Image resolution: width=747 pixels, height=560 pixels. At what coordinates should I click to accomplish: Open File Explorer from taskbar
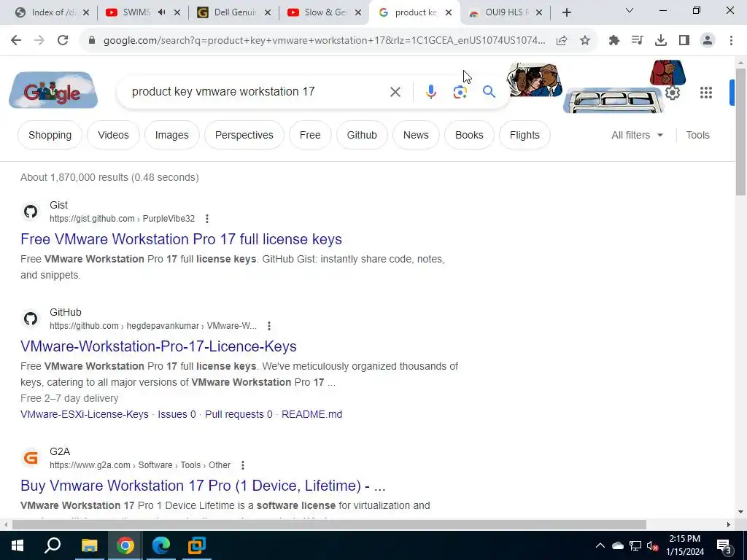[x=89, y=545]
